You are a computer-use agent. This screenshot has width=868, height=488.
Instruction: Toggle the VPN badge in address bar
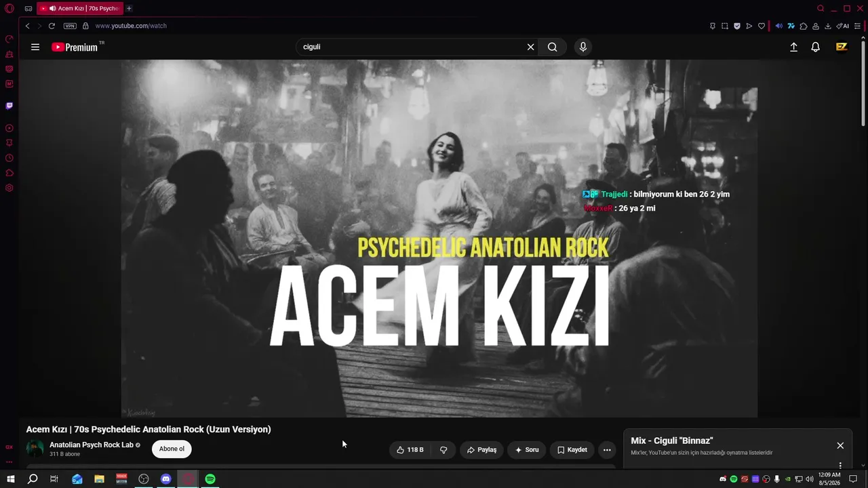(x=70, y=26)
